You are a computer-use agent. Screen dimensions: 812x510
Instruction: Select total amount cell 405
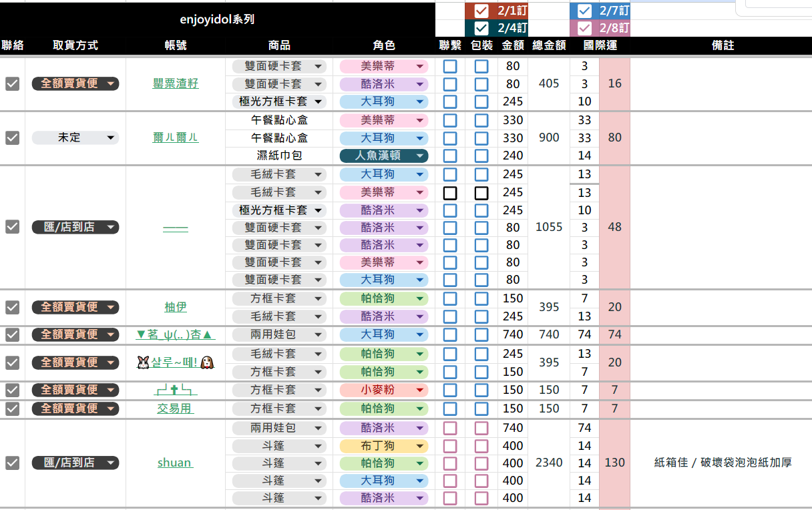(549, 83)
